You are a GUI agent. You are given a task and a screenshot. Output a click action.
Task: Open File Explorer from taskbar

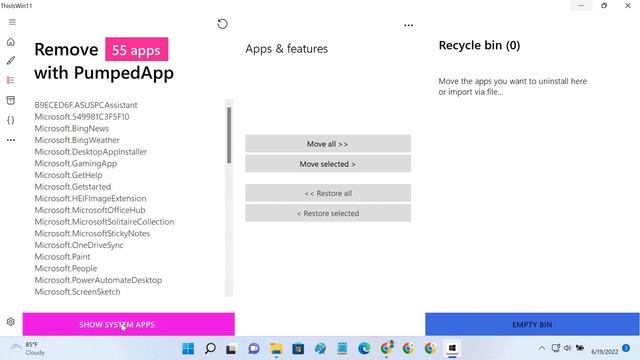(x=276, y=349)
